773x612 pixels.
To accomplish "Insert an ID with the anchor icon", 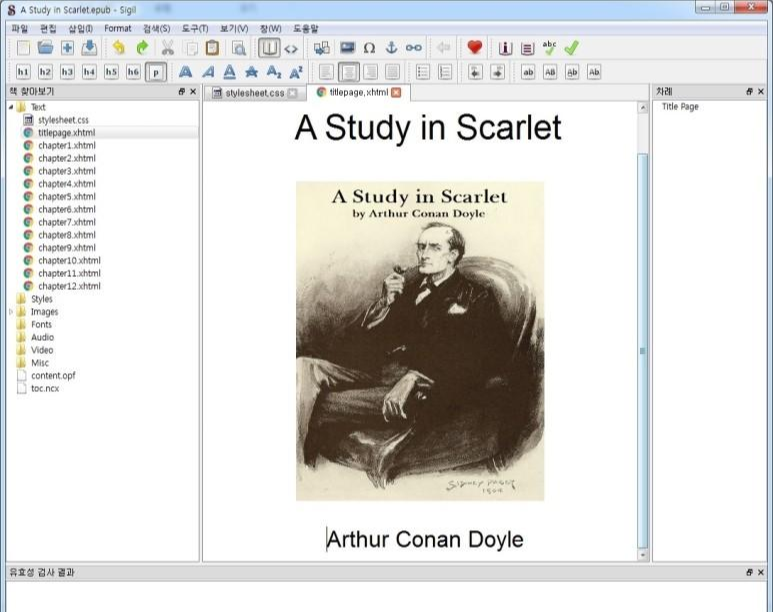I will coord(391,48).
